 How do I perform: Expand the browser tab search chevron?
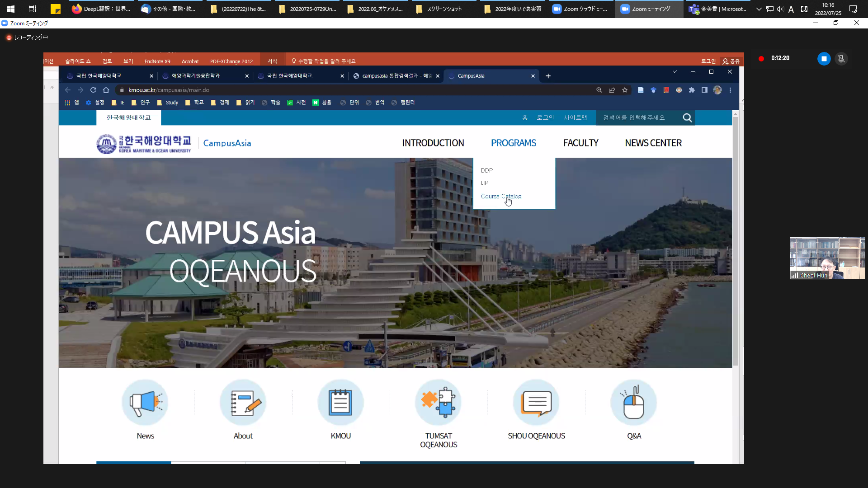(675, 72)
